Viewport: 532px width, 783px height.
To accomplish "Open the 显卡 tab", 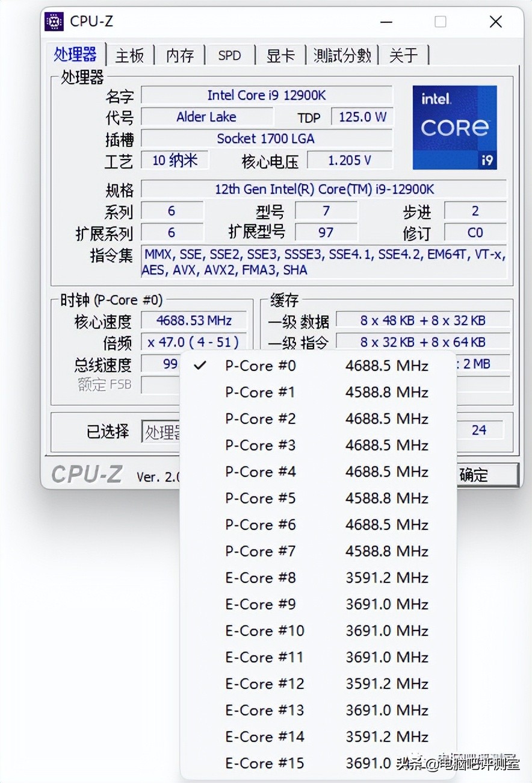I will 280,55.
